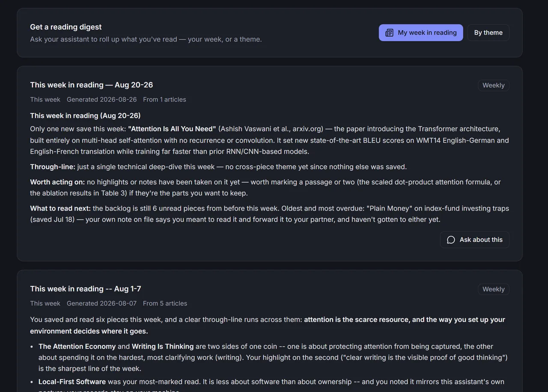This screenshot has height=392, width=548.
Task: Switch to the By theme digest option
Action: [x=488, y=33]
